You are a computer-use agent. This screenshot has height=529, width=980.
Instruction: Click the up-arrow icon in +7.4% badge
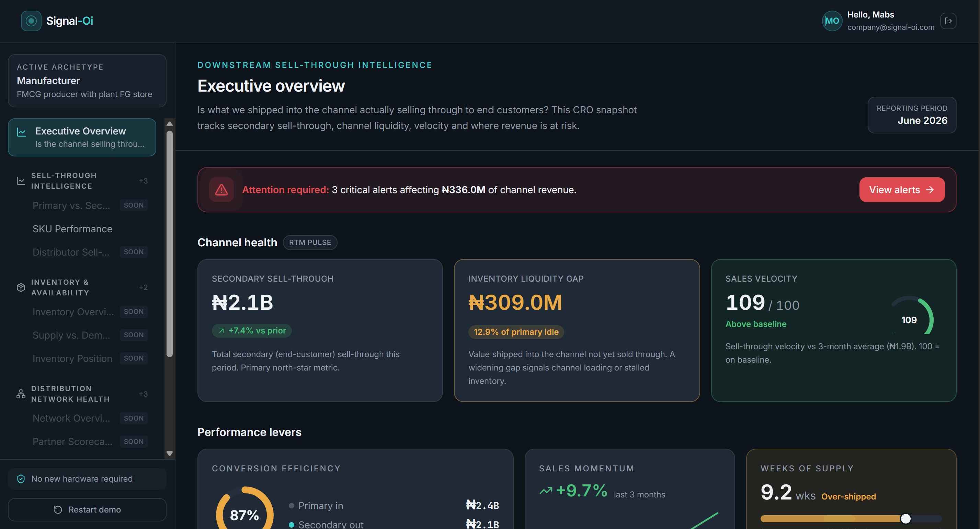(221, 331)
